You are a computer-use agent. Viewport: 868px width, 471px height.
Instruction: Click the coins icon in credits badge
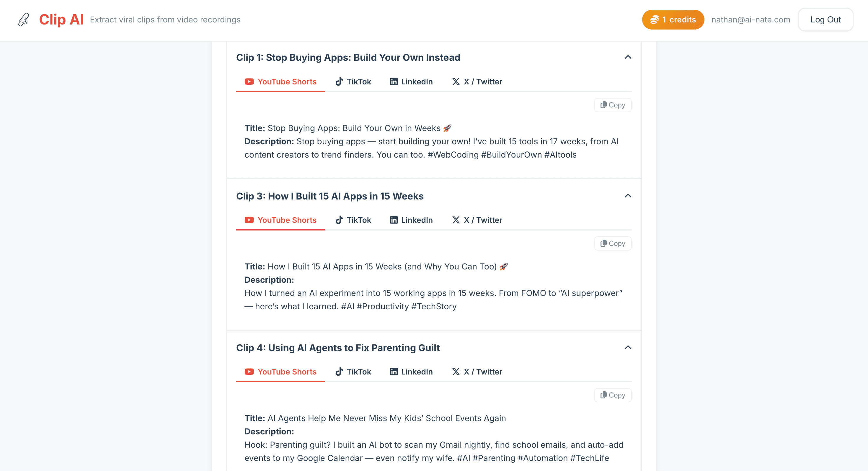click(x=654, y=19)
